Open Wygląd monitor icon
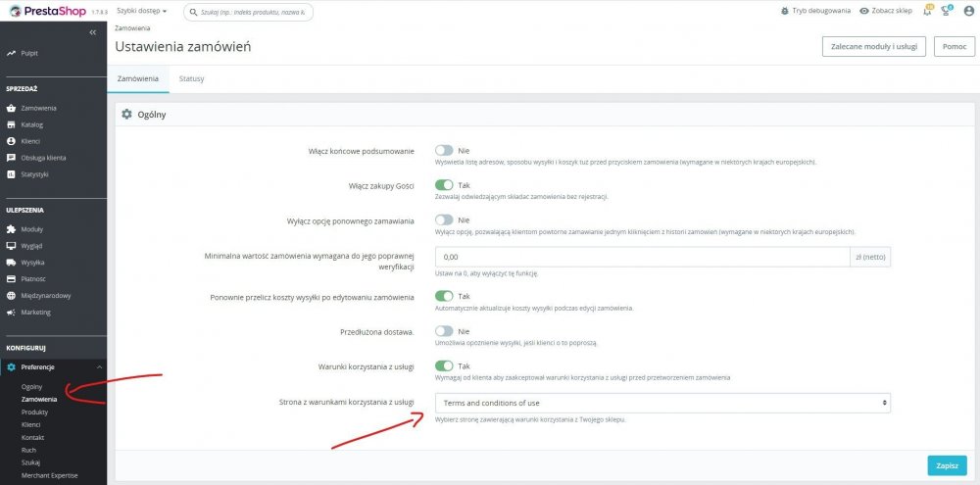Viewport: 980px width, 485px height. [x=11, y=246]
